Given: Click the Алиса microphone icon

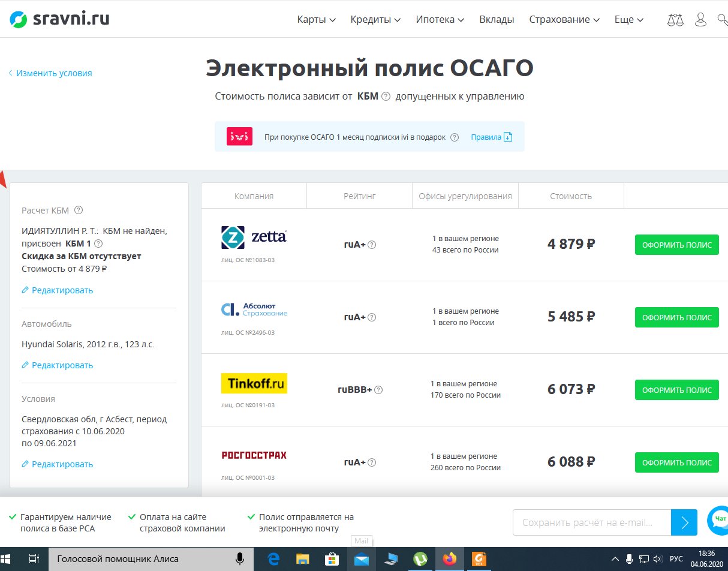Looking at the screenshot, I should pos(239,559).
